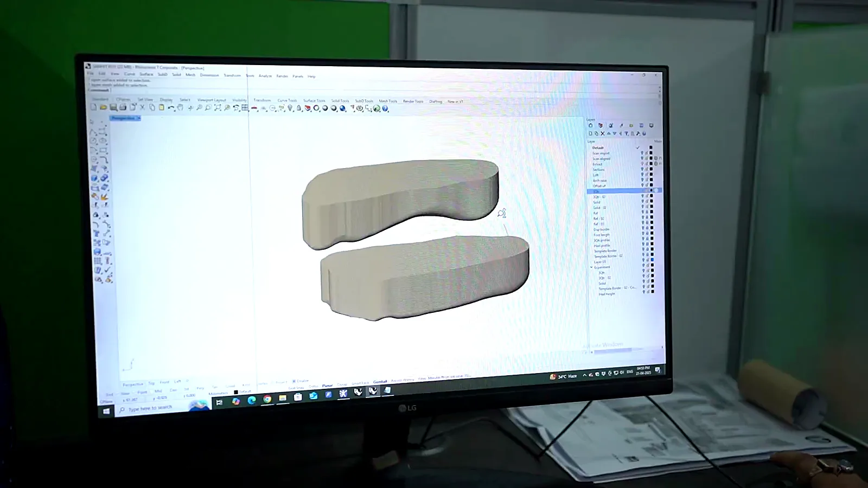Click the light bulb Show/Hide icon
The image size is (868, 488).
click(x=290, y=108)
